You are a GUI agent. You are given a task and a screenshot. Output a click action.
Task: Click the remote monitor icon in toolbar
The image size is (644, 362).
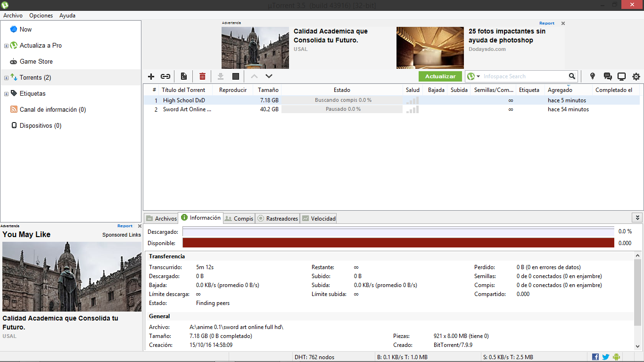point(622,76)
